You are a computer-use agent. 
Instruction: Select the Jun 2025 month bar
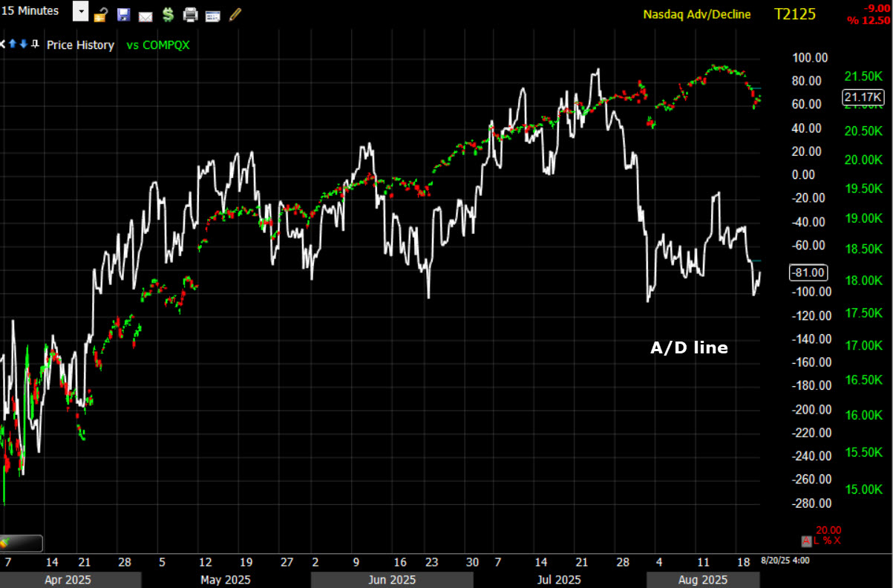coord(392,580)
